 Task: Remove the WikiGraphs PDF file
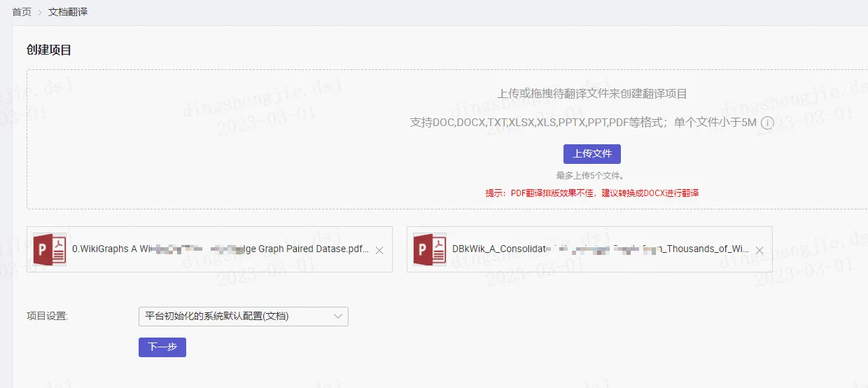(x=379, y=250)
